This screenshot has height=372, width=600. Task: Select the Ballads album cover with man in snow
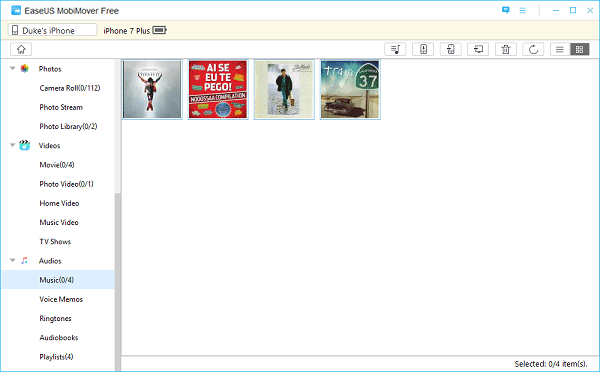point(284,90)
